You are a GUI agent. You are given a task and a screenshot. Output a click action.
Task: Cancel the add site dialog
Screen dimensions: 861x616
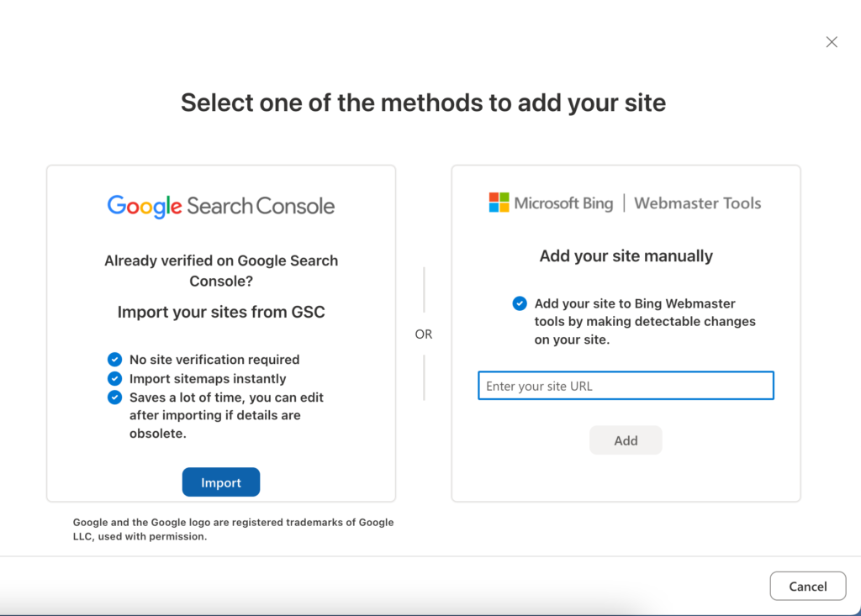coord(807,586)
